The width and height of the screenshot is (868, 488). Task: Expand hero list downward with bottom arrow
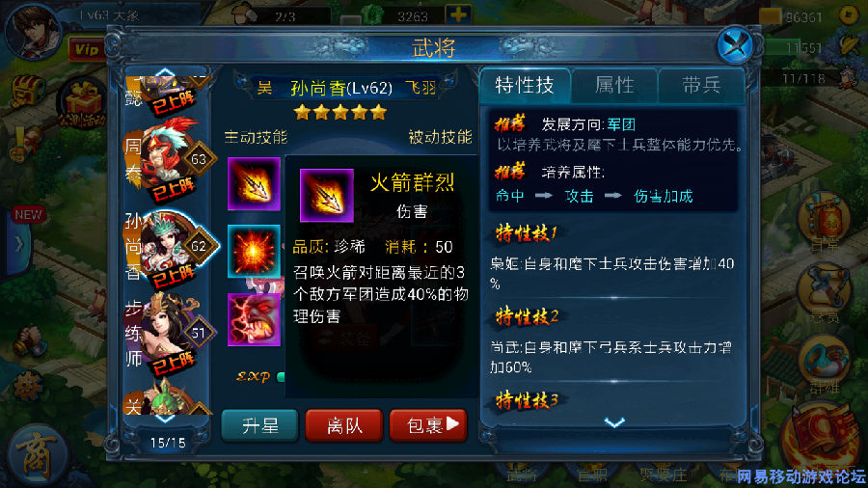point(165,419)
